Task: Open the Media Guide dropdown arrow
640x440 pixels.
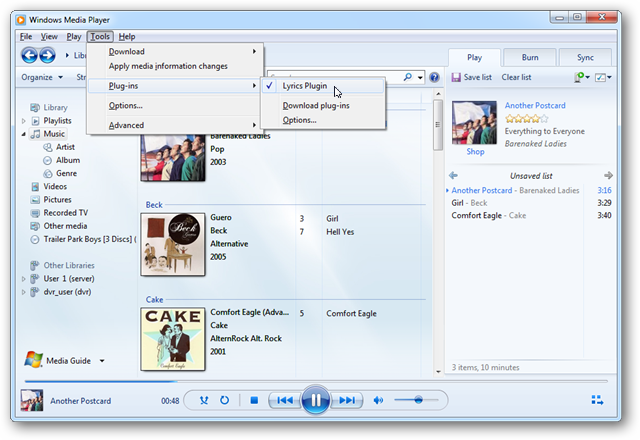Action: [x=102, y=361]
